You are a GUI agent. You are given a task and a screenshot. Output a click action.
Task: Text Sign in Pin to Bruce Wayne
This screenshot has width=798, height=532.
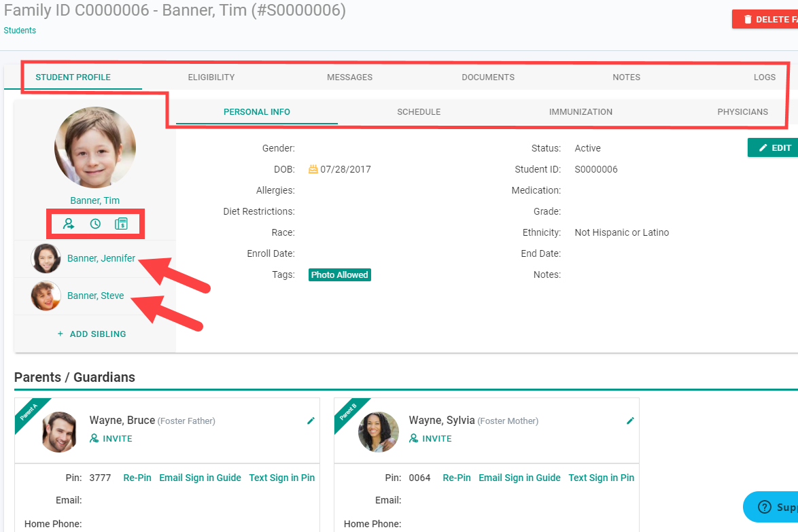[282, 478]
